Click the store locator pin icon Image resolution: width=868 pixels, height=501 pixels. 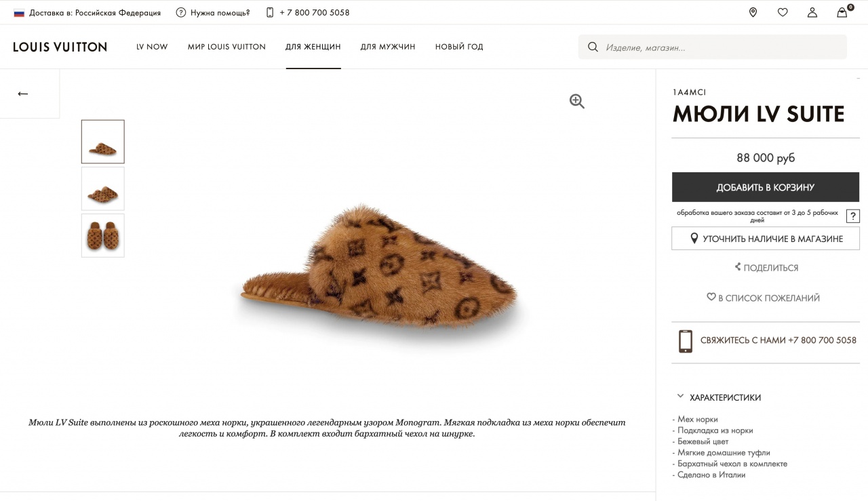(753, 12)
